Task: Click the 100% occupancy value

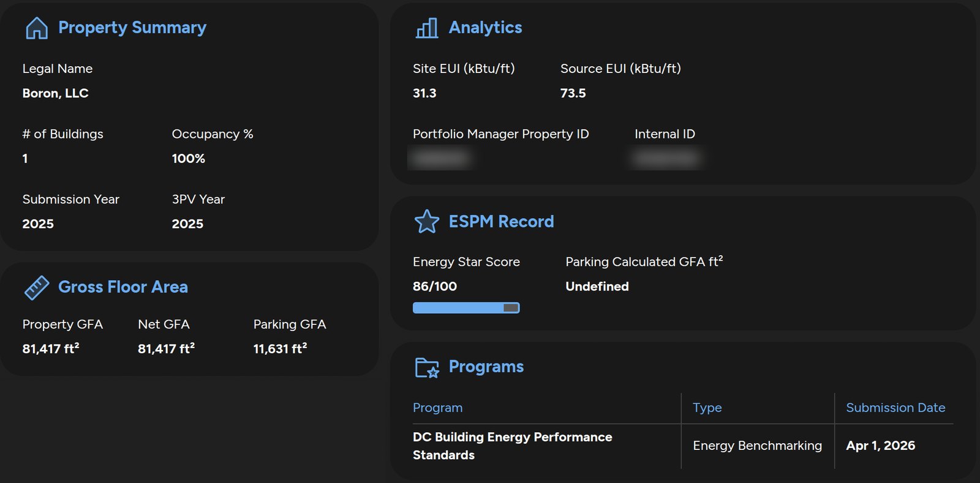Action: (x=189, y=158)
